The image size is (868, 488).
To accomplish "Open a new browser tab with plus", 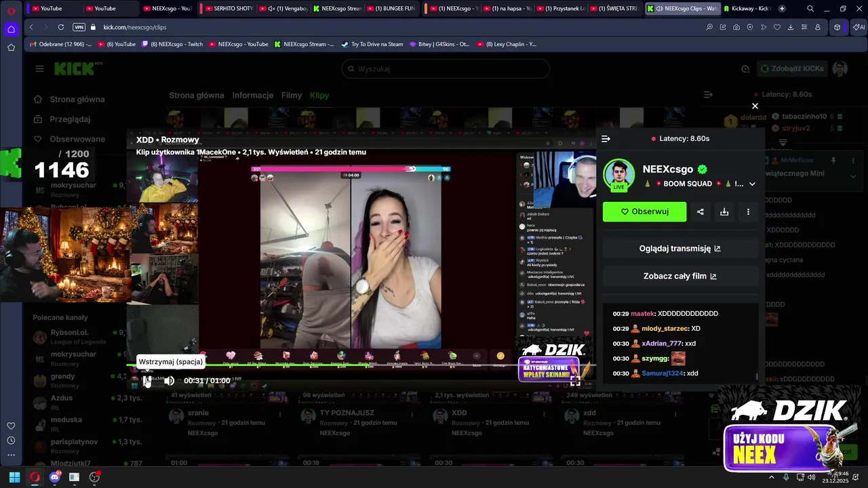I will pyautogui.click(x=782, y=8).
